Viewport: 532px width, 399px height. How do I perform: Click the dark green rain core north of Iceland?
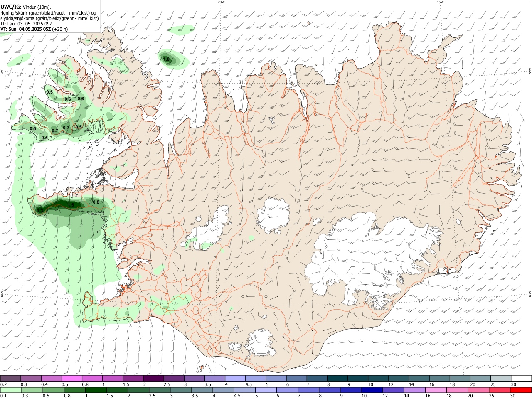click(168, 59)
